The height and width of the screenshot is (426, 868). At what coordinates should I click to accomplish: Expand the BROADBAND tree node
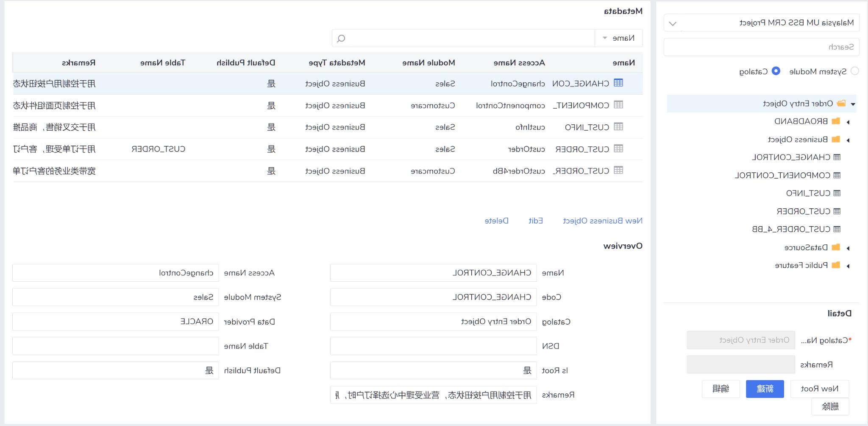[x=848, y=122]
